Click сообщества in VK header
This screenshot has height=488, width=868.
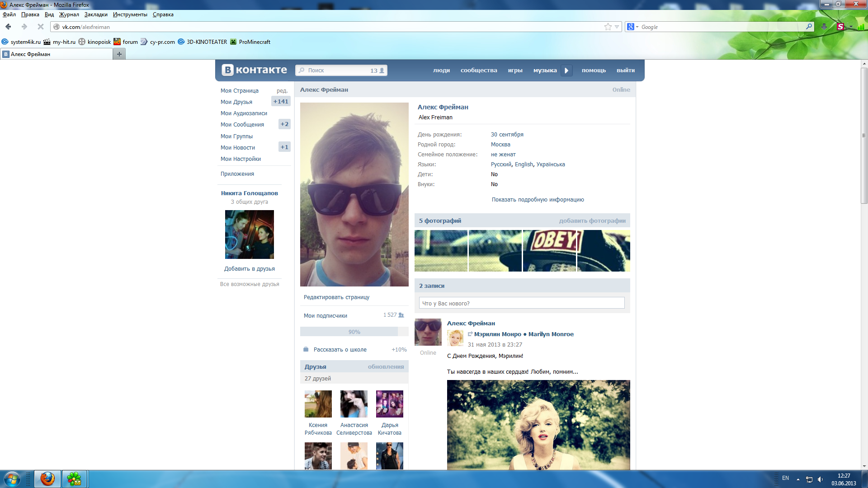pos(479,70)
